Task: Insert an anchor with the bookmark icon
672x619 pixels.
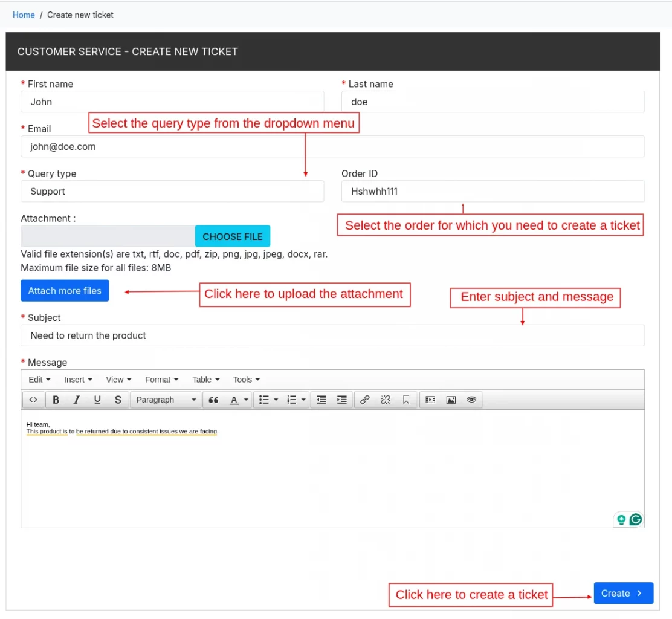Action: click(x=406, y=400)
